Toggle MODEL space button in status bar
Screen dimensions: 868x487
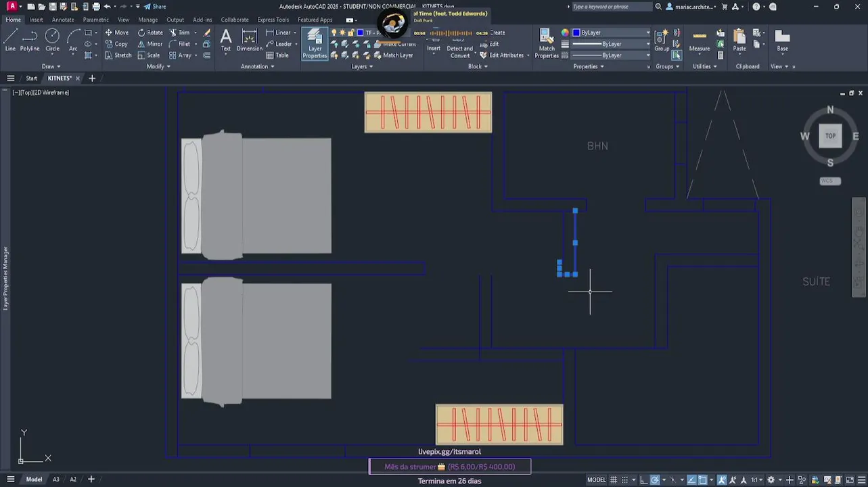596,480
